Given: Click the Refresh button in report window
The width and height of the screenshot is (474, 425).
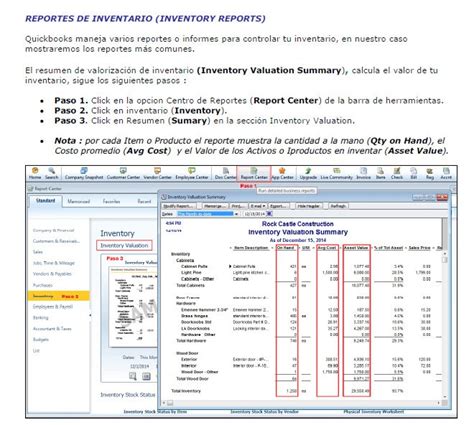Looking at the screenshot, I should tap(338, 206).
